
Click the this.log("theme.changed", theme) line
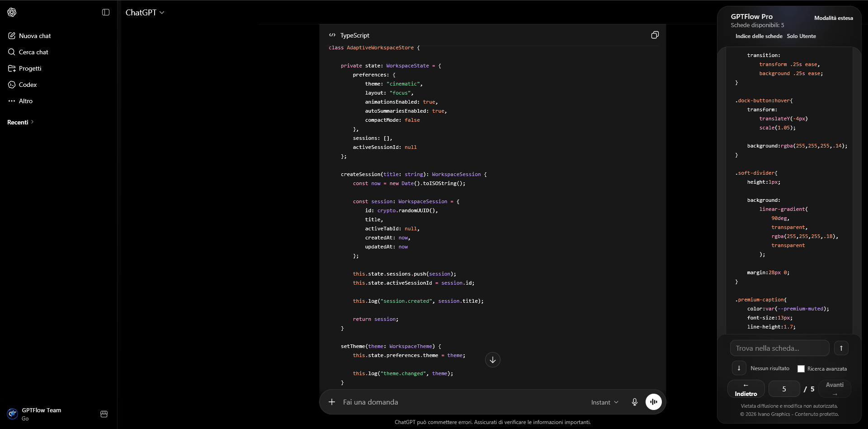coord(403,373)
